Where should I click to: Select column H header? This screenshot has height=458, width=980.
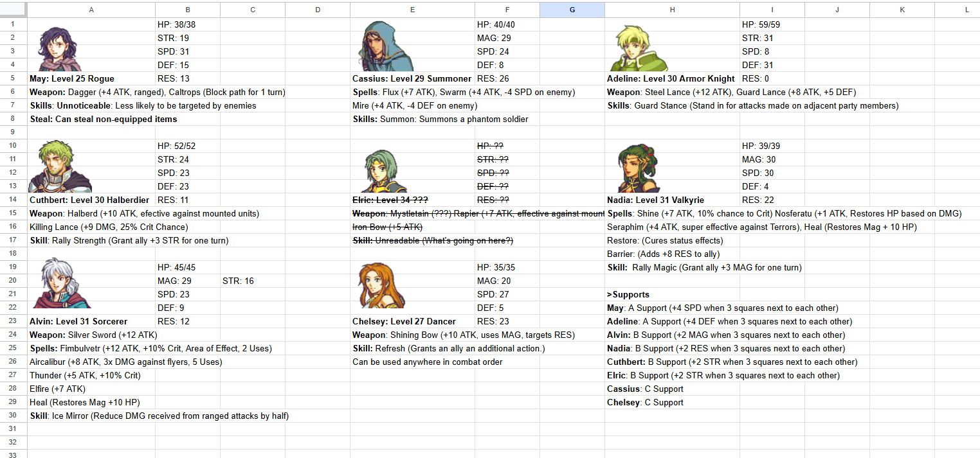tap(672, 10)
